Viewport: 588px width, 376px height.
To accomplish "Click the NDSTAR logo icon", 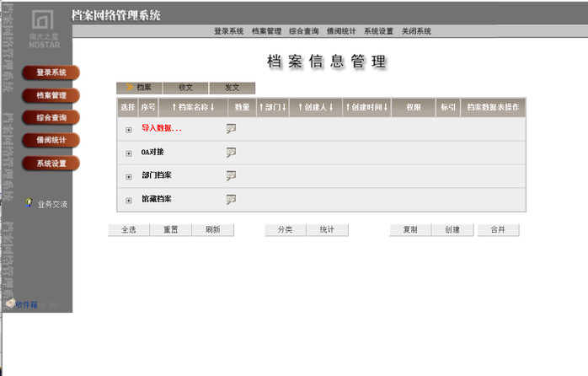I will coord(42,19).
